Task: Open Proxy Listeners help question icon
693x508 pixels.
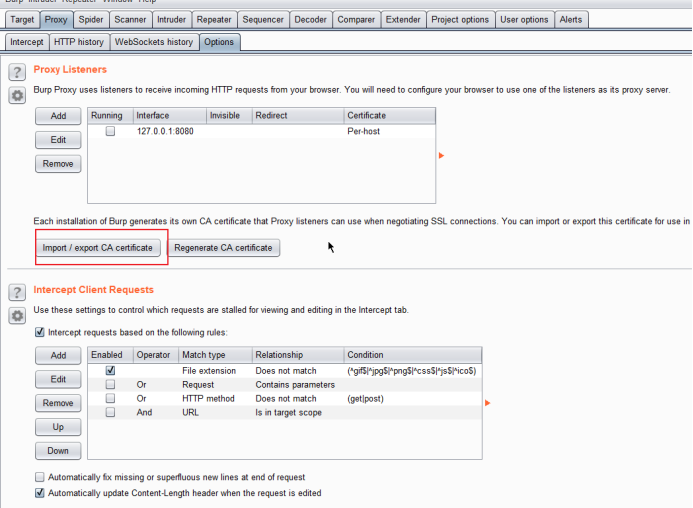Action: click(x=17, y=72)
